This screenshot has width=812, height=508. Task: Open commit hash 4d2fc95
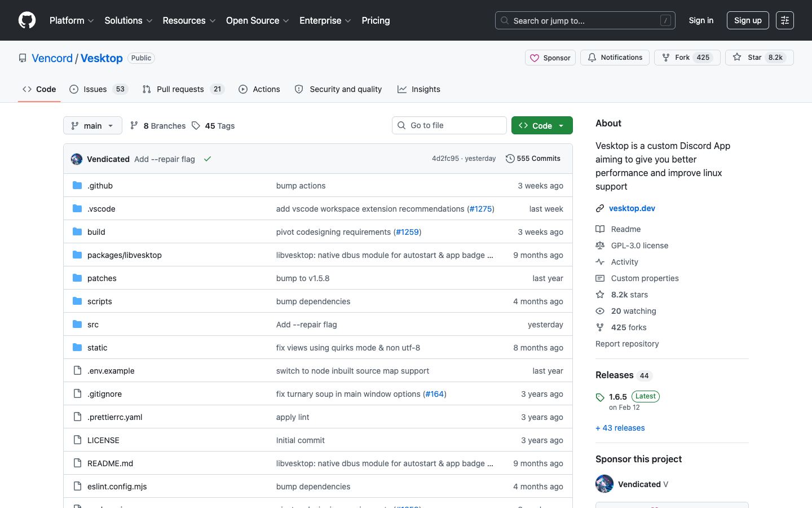(x=445, y=159)
